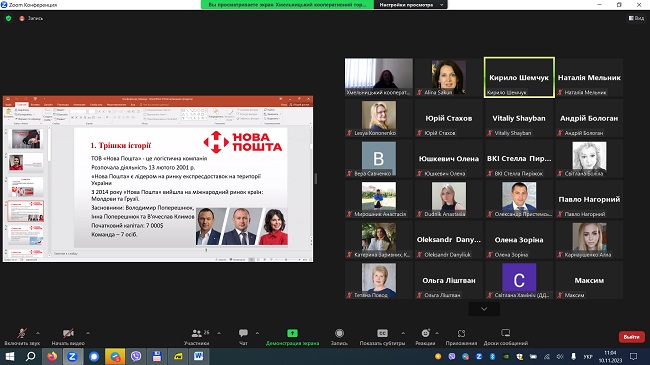Select Oleksandr Danyliuk participant tile

pyautogui.click(x=449, y=240)
